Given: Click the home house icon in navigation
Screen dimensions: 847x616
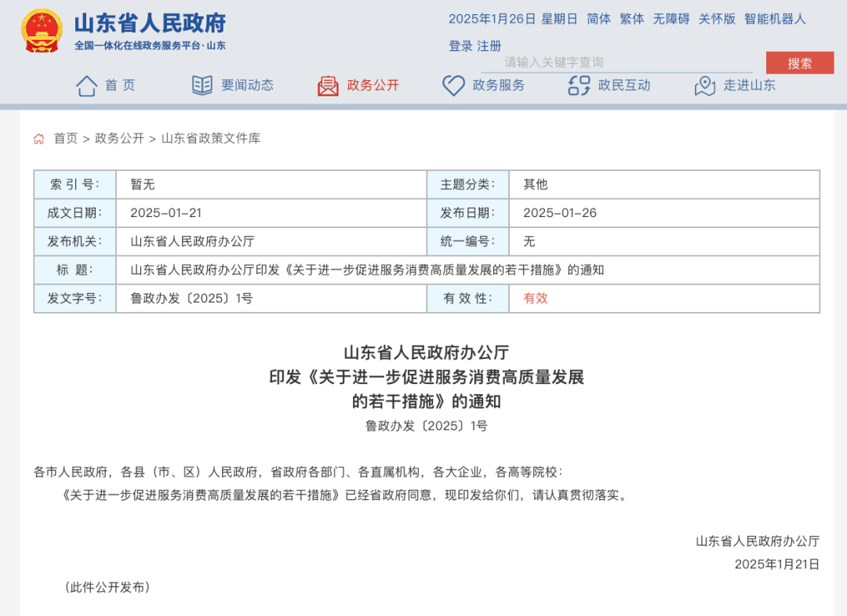Looking at the screenshot, I should pyautogui.click(x=86, y=85).
